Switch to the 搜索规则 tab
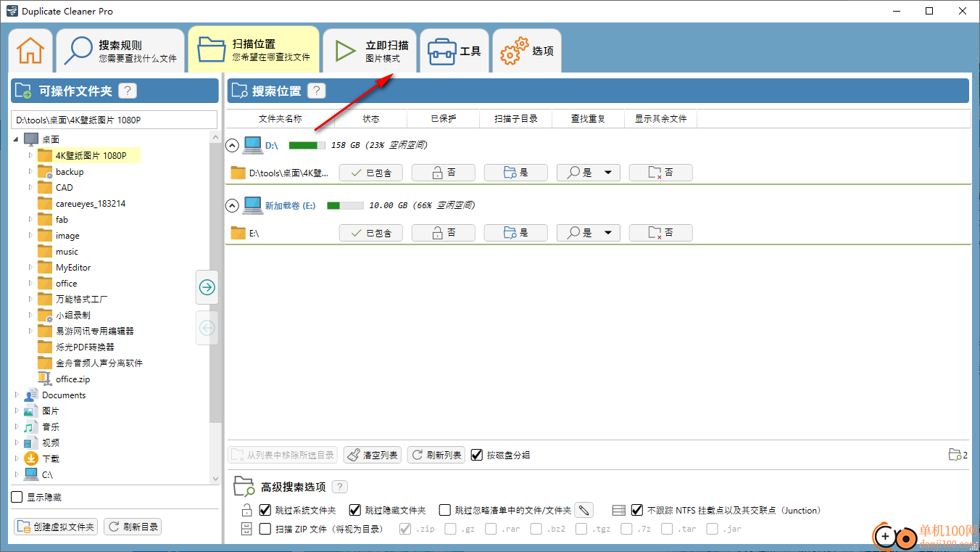This screenshot has height=552, width=980. pos(120,51)
